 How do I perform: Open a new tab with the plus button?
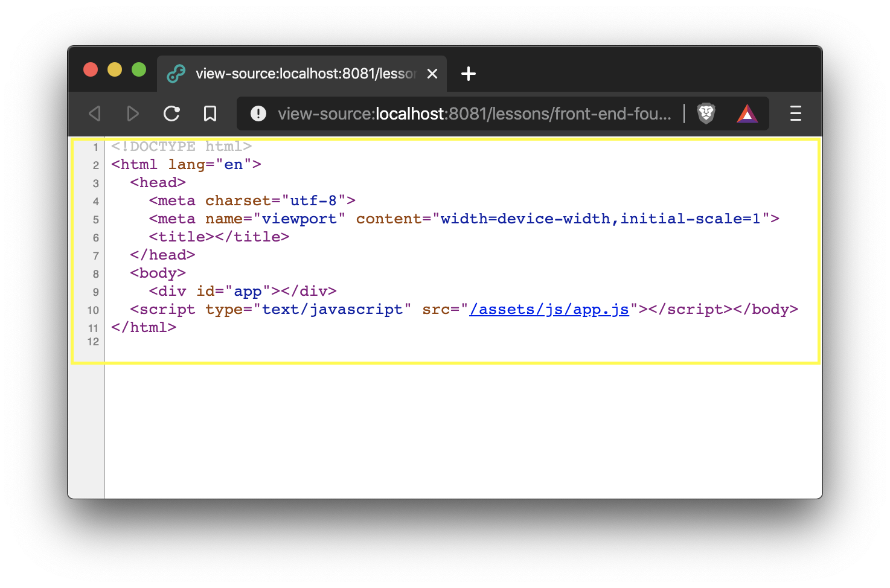pyautogui.click(x=469, y=74)
